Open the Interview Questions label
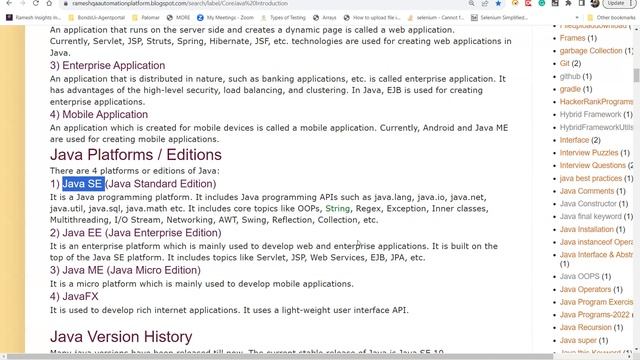The image size is (640, 360). [592, 165]
